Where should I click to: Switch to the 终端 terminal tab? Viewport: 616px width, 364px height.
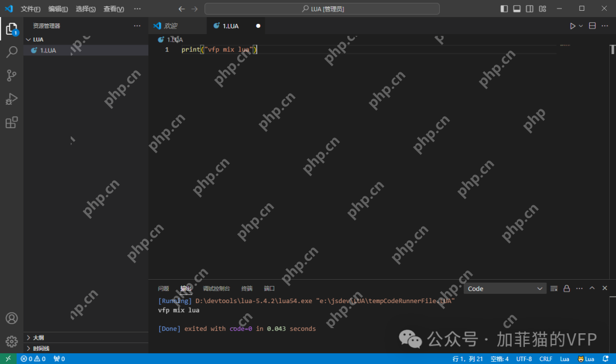tap(246, 289)
